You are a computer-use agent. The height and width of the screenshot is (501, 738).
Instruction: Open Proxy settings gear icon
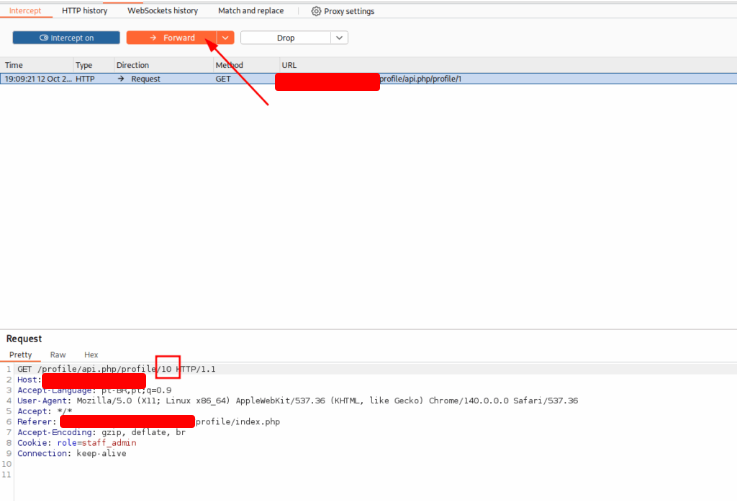tap(316, 11)
